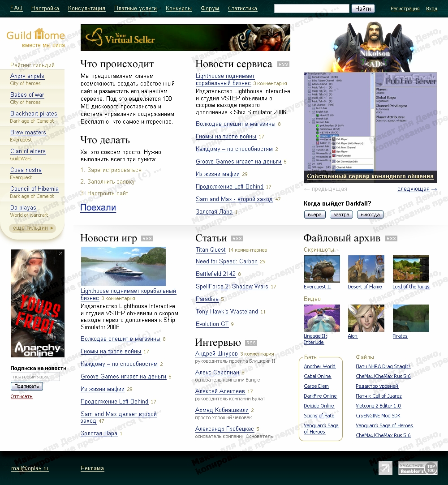The image size is (448, 485).
Task: Open the Реклама footer link
Action: [92, 468]
